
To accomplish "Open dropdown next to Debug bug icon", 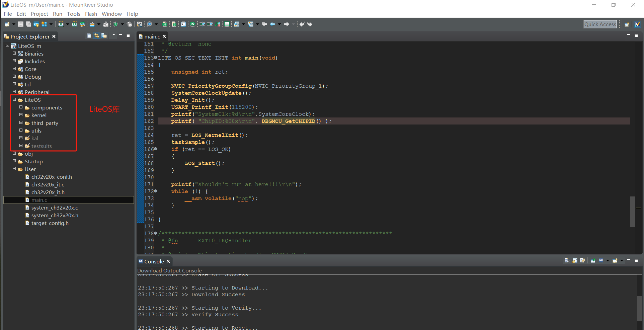I will tap(122, 24).
